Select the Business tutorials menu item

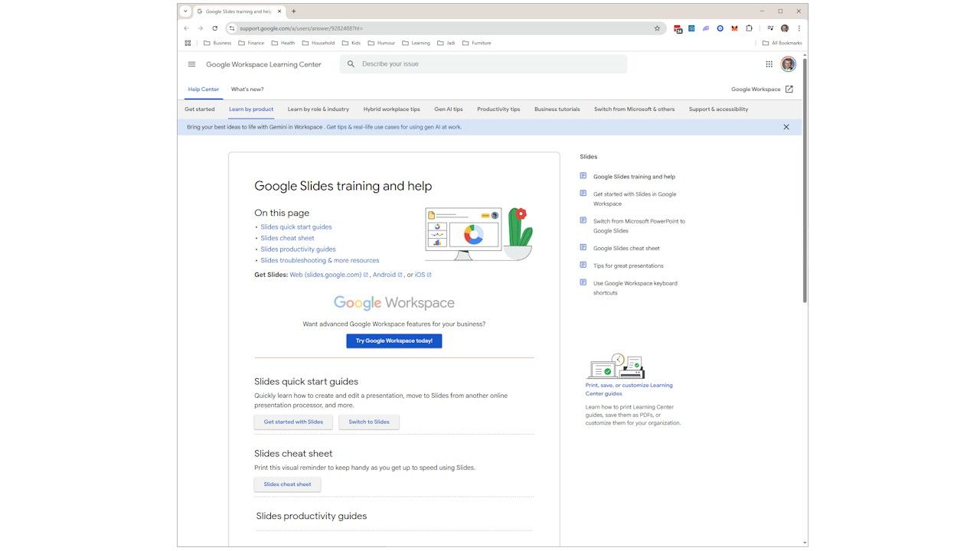[x=557, y=109]
